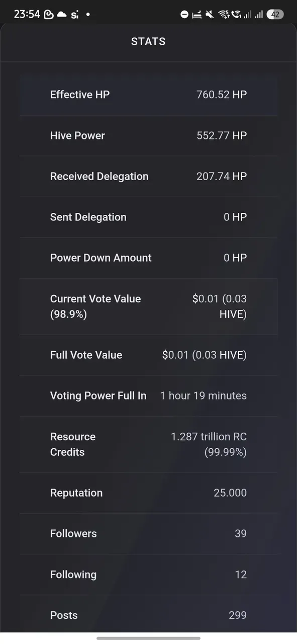Select the Current Vote Value row

click(148, 306)
